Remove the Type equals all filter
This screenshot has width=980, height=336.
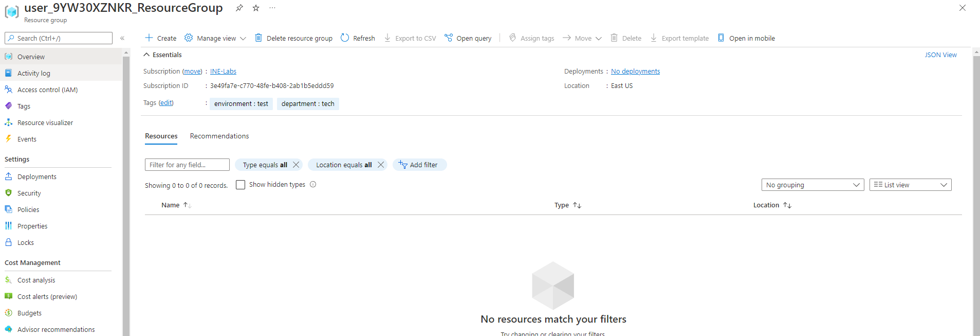[x=296, y=165]
